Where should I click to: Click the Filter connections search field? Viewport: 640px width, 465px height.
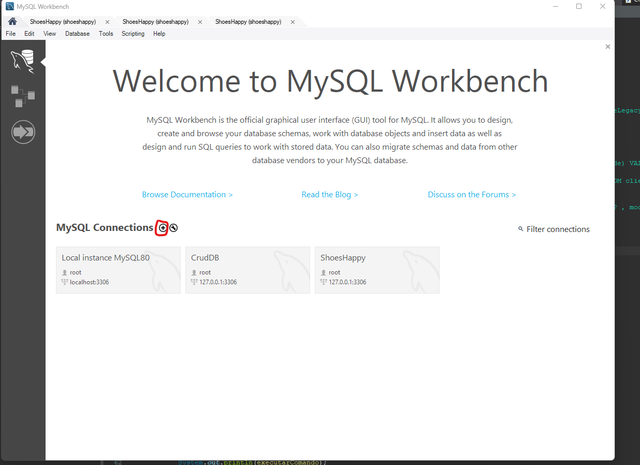(x=558, y=229)
